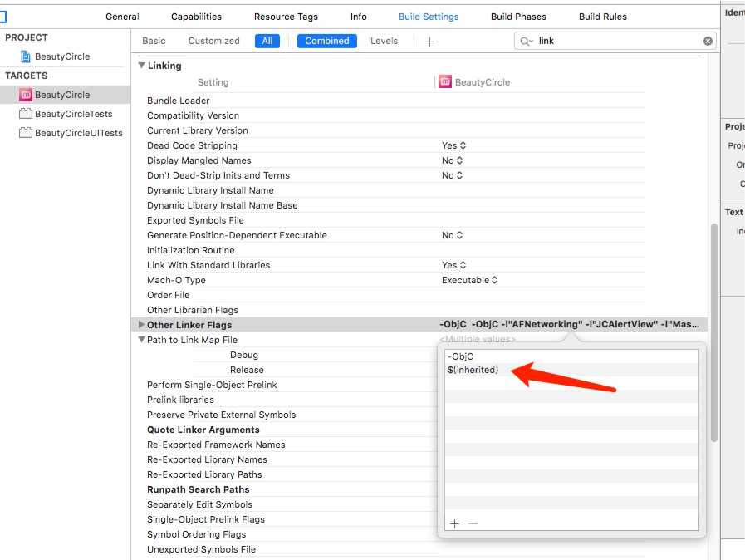Open Don't Dead-Strip Inits and Terms dropdown
Image resolution: width=745 pixels, height=560 pixels.
452,175
